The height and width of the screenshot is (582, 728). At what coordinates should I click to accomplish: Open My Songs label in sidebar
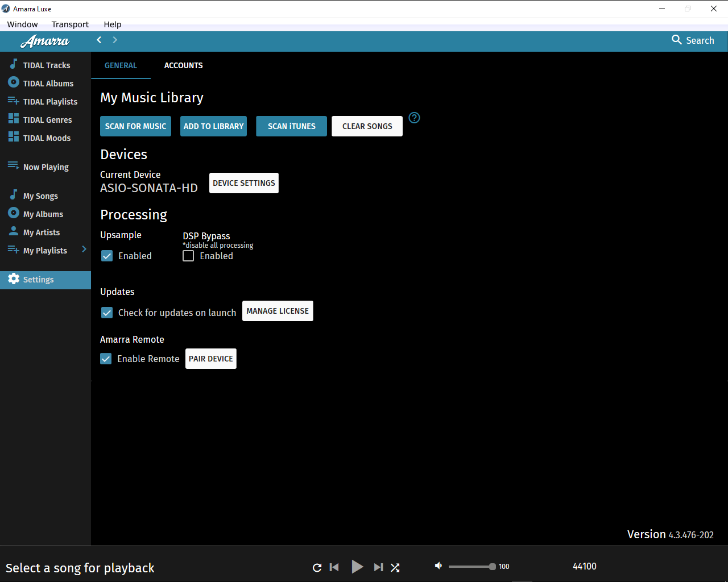point(40,196)
